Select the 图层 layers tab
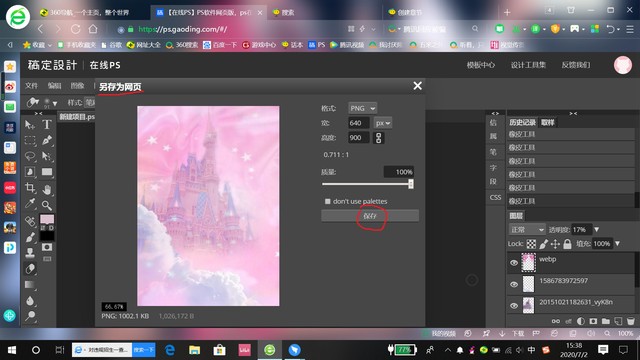The image size is (640, 360). click(516, 216)
